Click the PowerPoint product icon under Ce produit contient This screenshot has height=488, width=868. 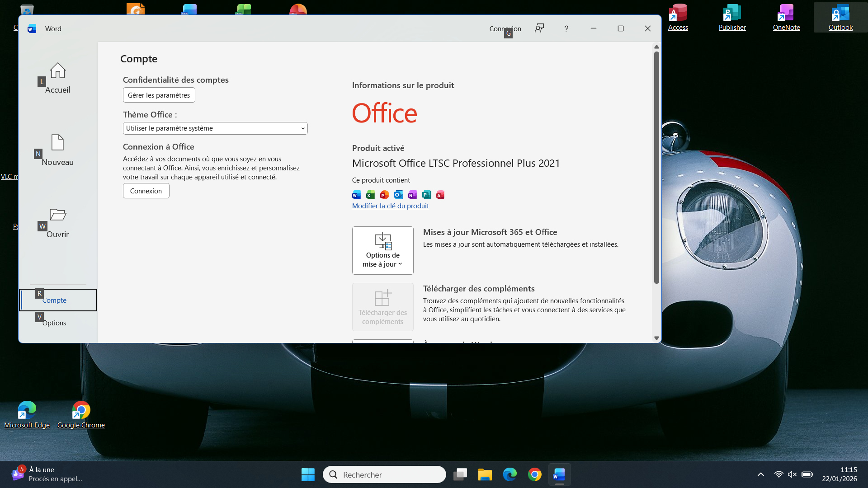coord(384,195)
